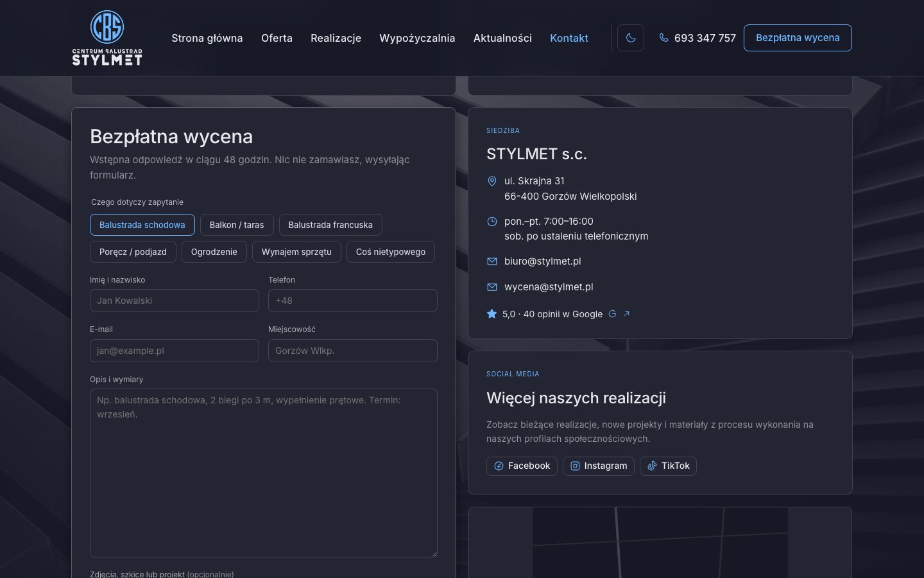Click into the Telefon input field

pos(353,301)
